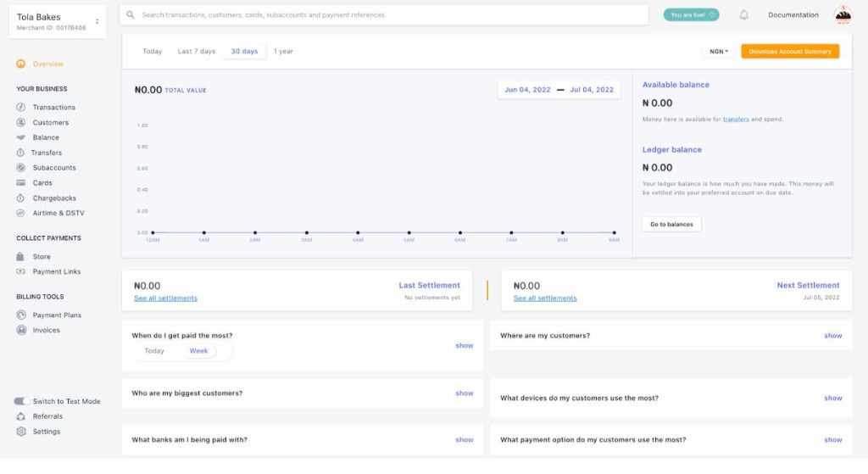The width and height of the screenshot is (868, 474).
Task: Click the Last Settlement label
Action: [x=429, y=285]
